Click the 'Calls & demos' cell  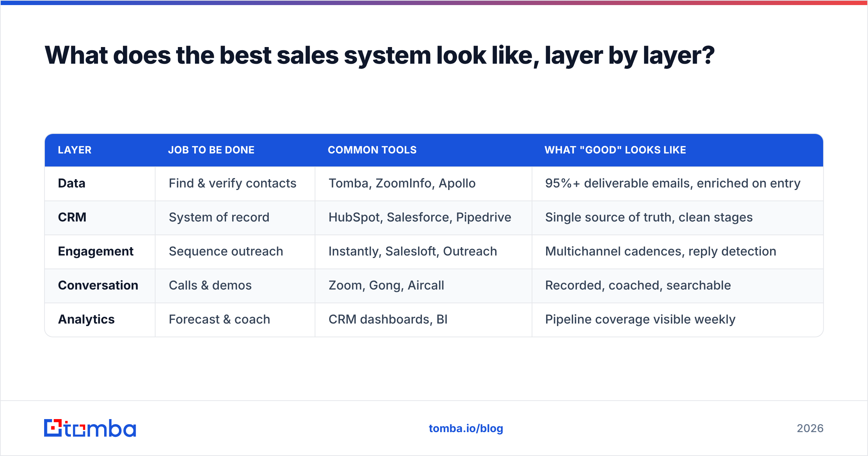235,286
